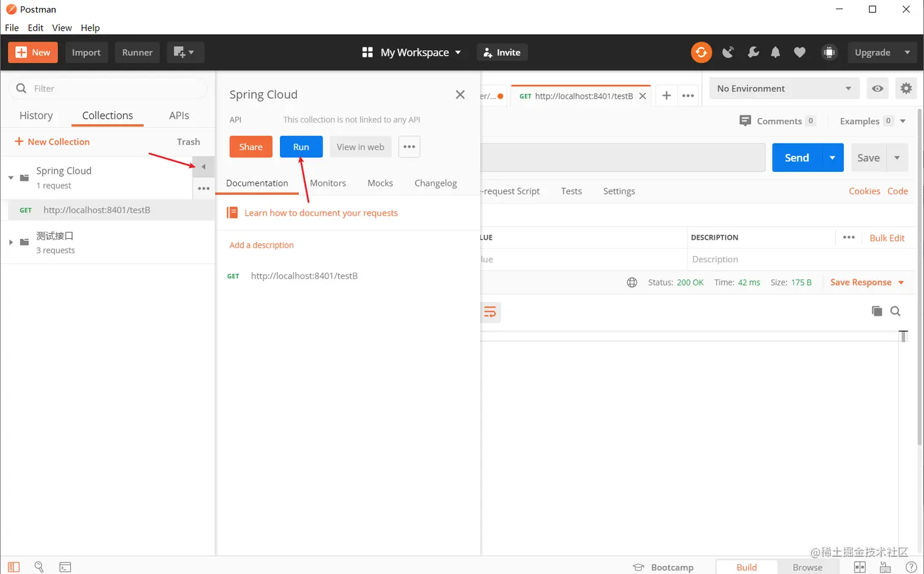The image size is (924, 574).
Task: Click the Cookies link
Action: pos(864,191)
